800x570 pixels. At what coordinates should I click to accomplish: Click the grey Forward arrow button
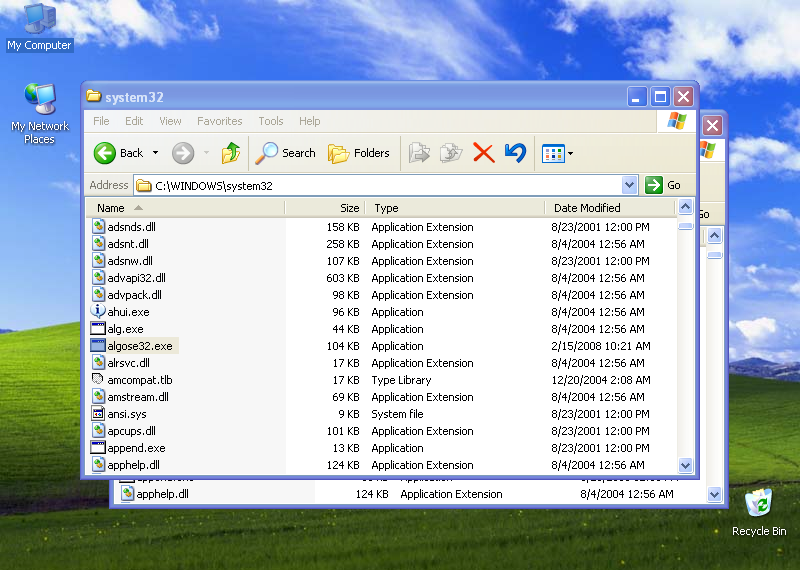[x=183, y=153]
